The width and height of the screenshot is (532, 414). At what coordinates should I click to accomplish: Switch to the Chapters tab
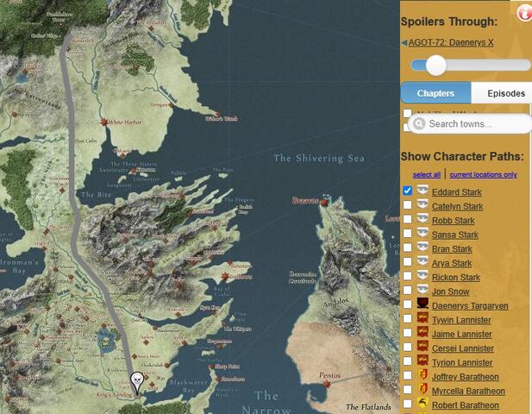(435, 93)
